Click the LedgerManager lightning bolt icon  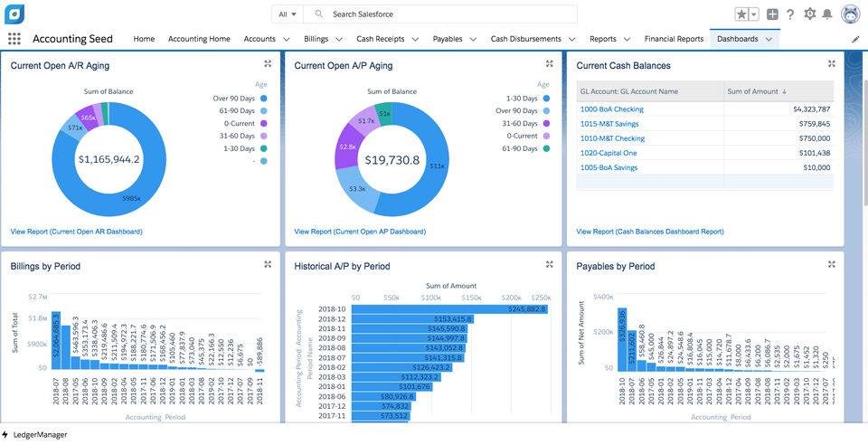pyautogui.click(x=5, y=435)
